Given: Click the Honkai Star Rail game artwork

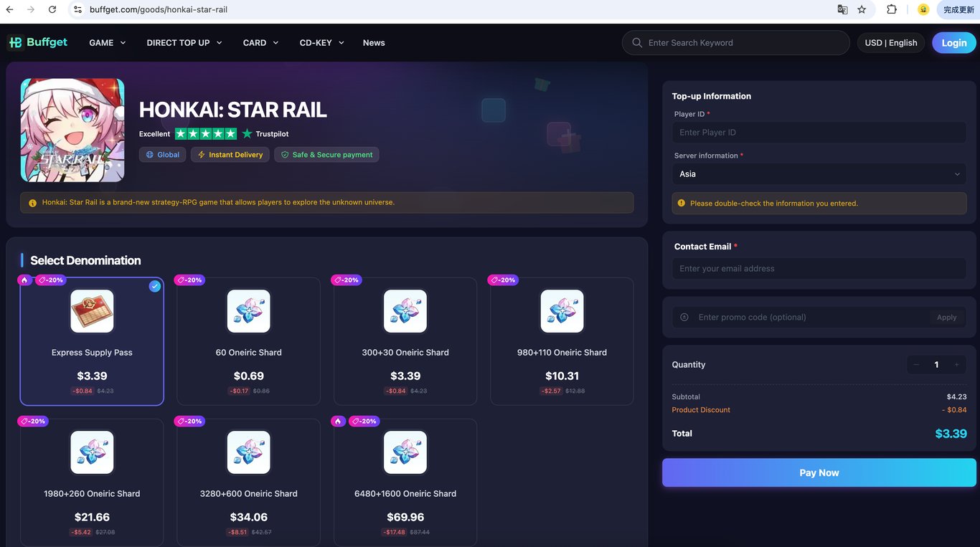Looking at the screenshot, I should (x=72, y=130).
